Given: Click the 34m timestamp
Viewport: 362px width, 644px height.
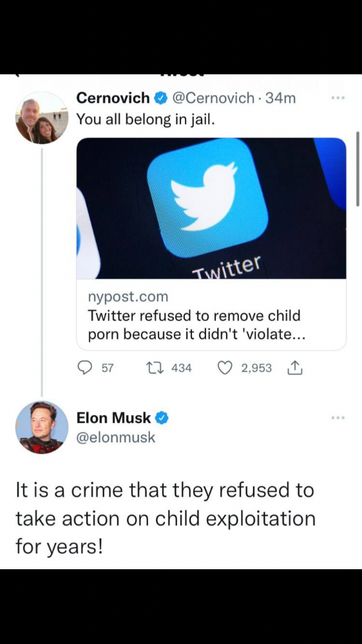Looking at the screenshot, I should [280, 98].
